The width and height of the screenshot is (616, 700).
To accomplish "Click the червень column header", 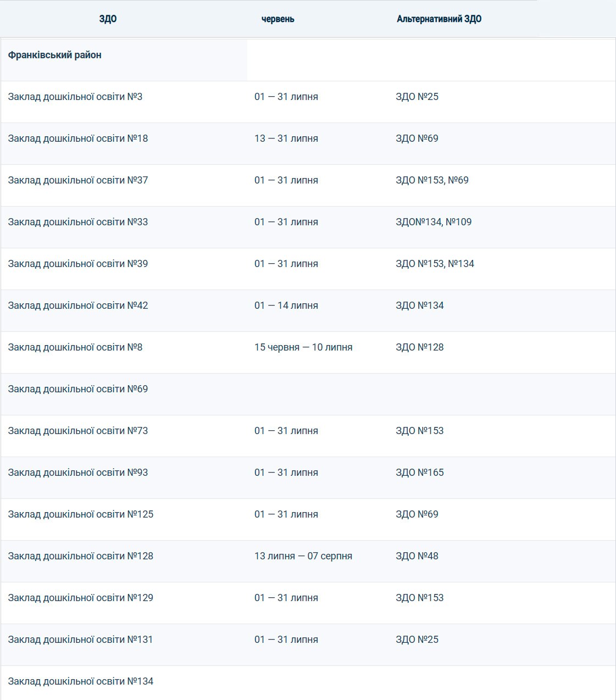I will [x=278, y=19].
